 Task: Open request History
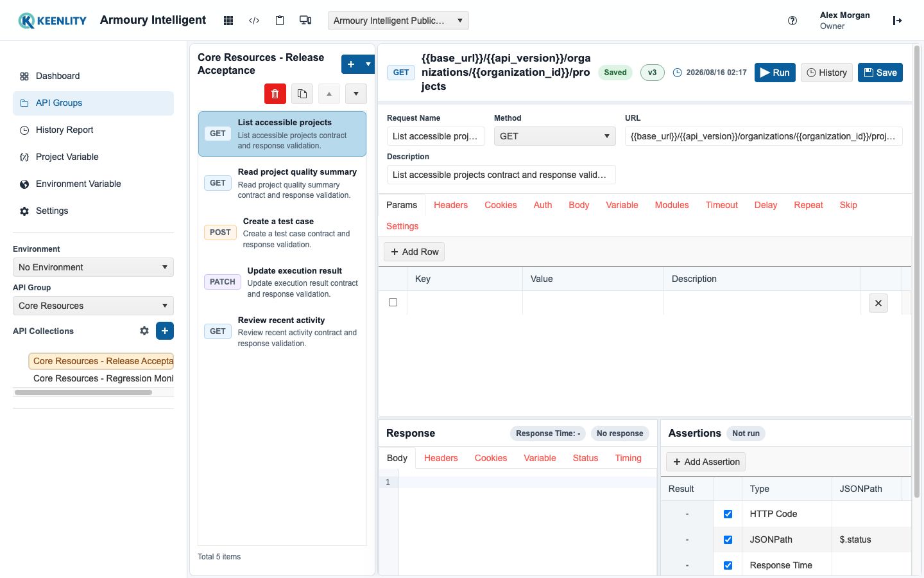coord(826,73)
